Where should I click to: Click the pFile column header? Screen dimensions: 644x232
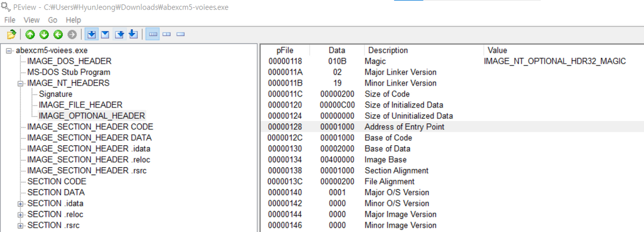point(285,51)
